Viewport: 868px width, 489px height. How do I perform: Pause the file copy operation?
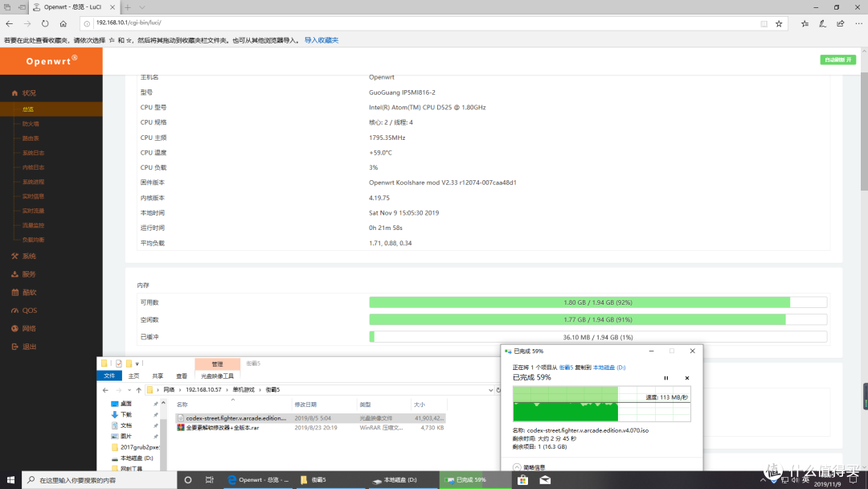(666, 378)
